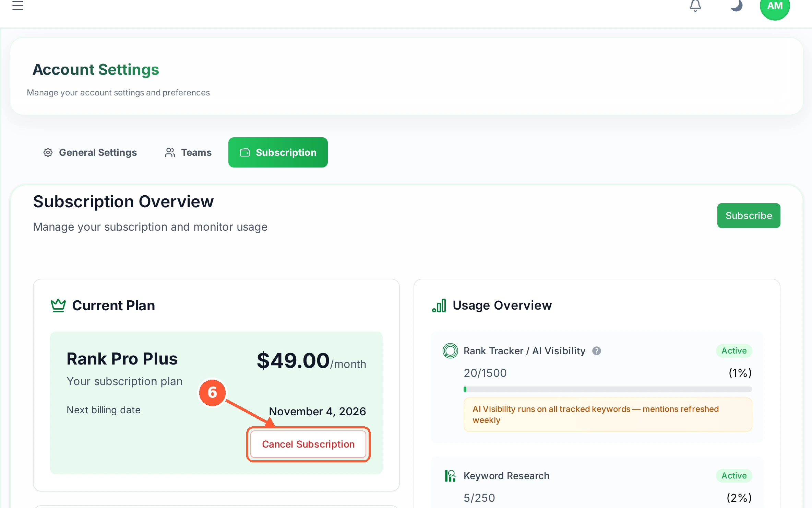Open the AM user avatar menu
The width and height of the screenshot is (812, 508).
click(775, 6)
